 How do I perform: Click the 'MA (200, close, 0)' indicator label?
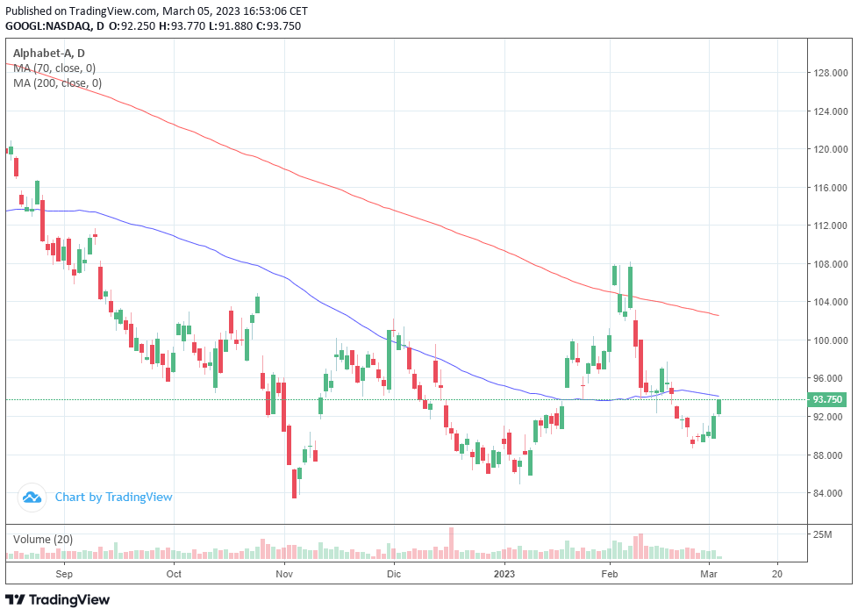tap(57, 82)
